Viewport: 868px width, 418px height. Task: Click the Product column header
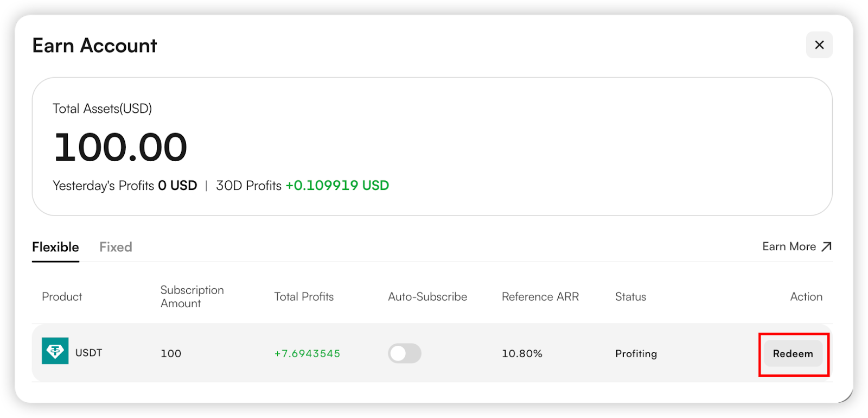click(x=62, y=297)
